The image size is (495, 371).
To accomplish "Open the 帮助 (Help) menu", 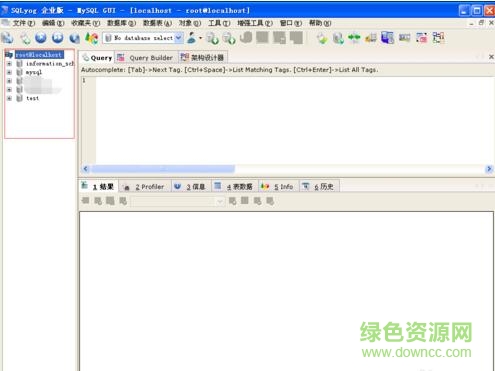I will click(320, 23).
